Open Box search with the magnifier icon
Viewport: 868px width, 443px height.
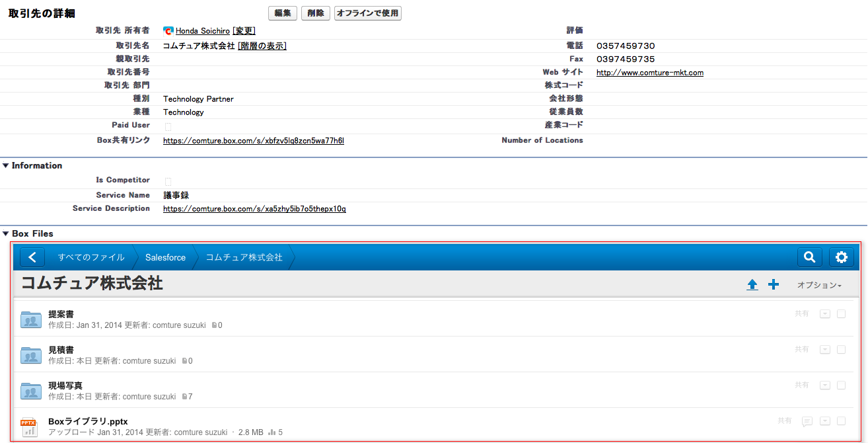coord(809,257)
